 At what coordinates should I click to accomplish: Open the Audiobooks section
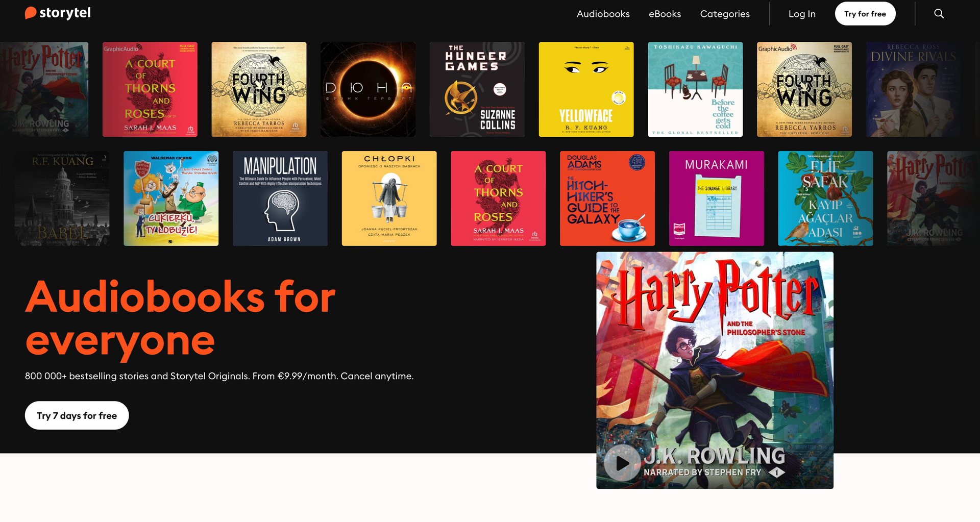(603, 14)
